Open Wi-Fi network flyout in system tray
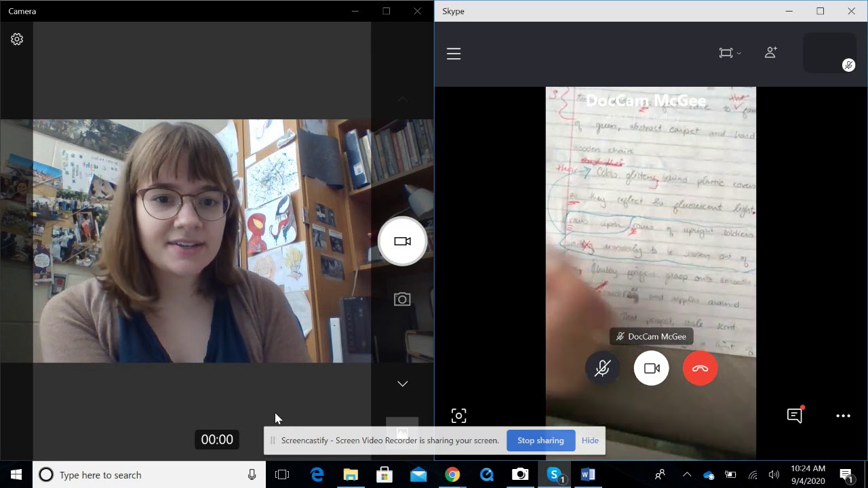Screen dimensions: 868x488 [753, 475]
